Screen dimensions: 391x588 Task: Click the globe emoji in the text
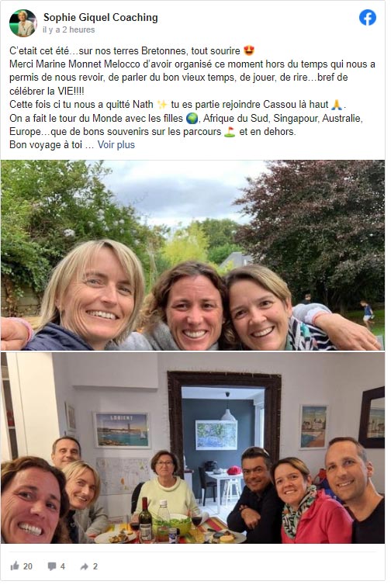[192, 118]
